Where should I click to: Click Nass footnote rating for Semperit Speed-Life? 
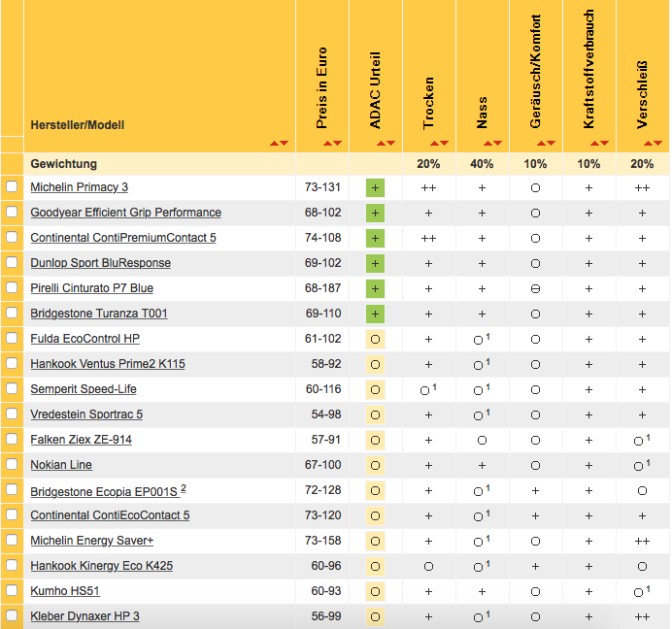point(482,389)
